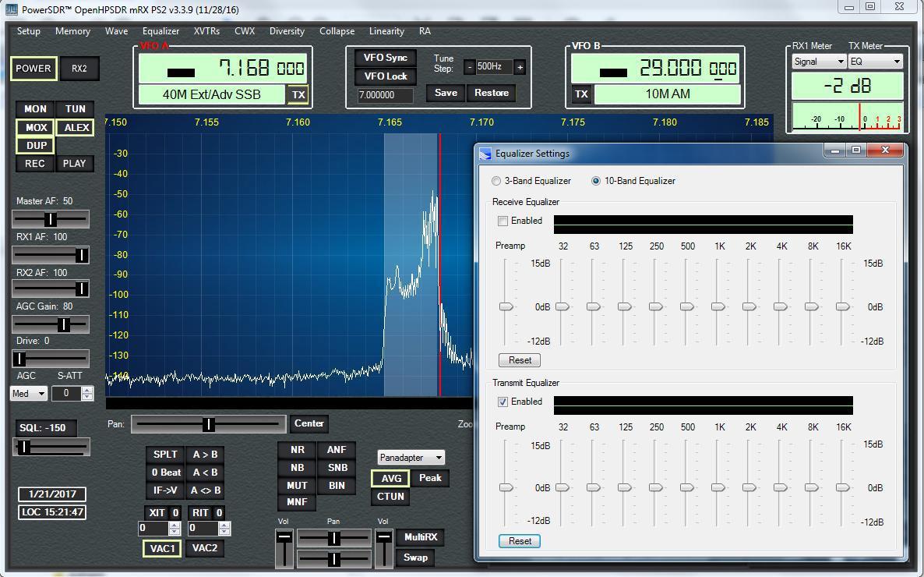Click the VFO B TX indicator

pos(581,94)
